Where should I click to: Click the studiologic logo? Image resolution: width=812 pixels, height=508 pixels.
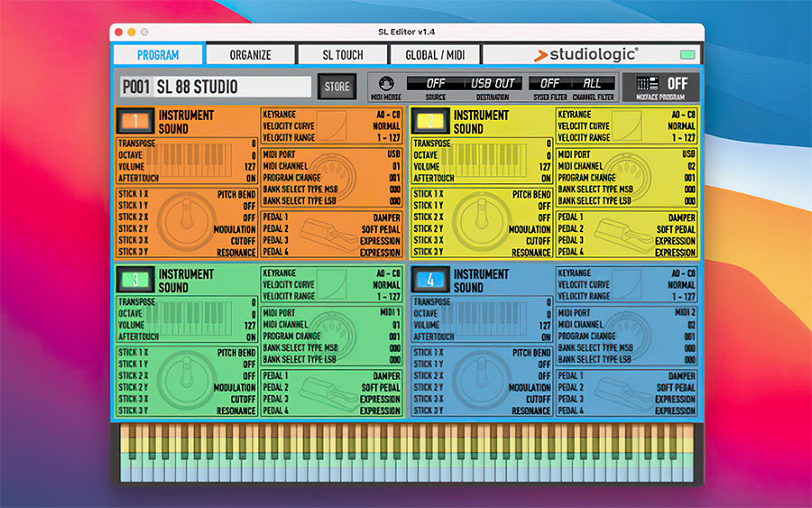click(586, 54)
